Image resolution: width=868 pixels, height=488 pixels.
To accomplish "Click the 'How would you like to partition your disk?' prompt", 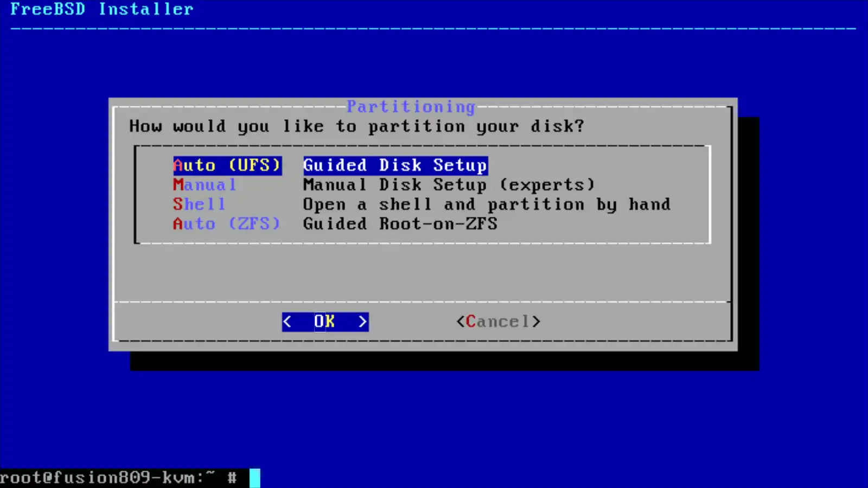I will point(357,126).
